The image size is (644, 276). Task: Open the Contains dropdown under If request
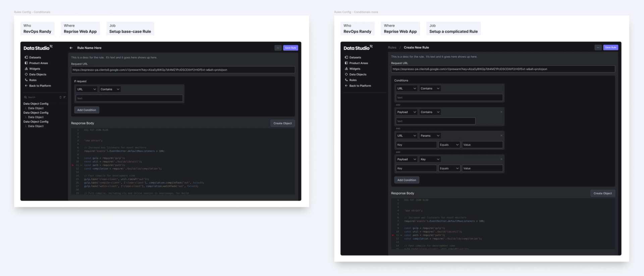click(x=110, y=89)
